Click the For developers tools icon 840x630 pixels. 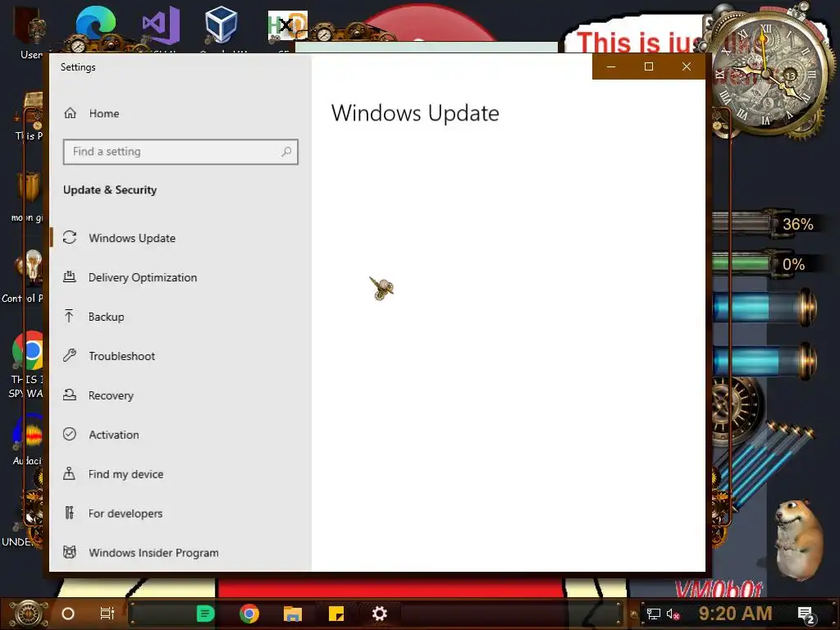point(69,513)
